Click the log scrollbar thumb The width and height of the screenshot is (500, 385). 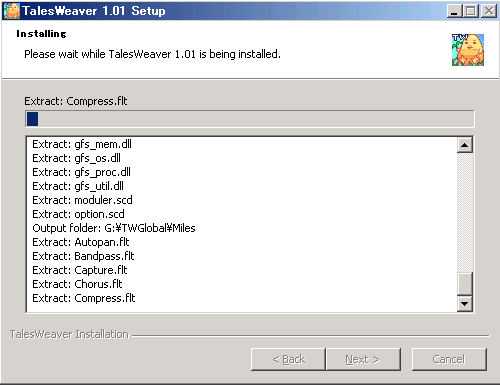[465, 284]
